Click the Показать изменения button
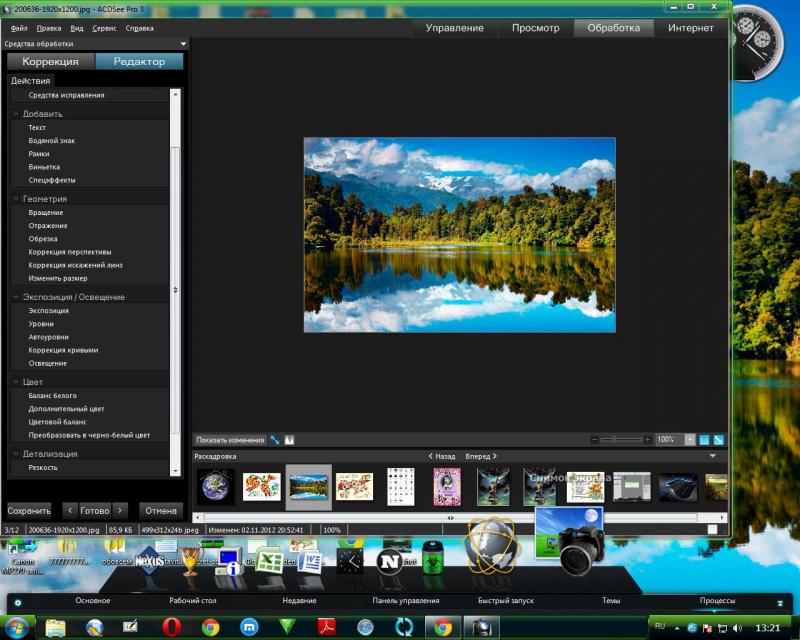This screenshot has height=640, width=800. (230, 440)
